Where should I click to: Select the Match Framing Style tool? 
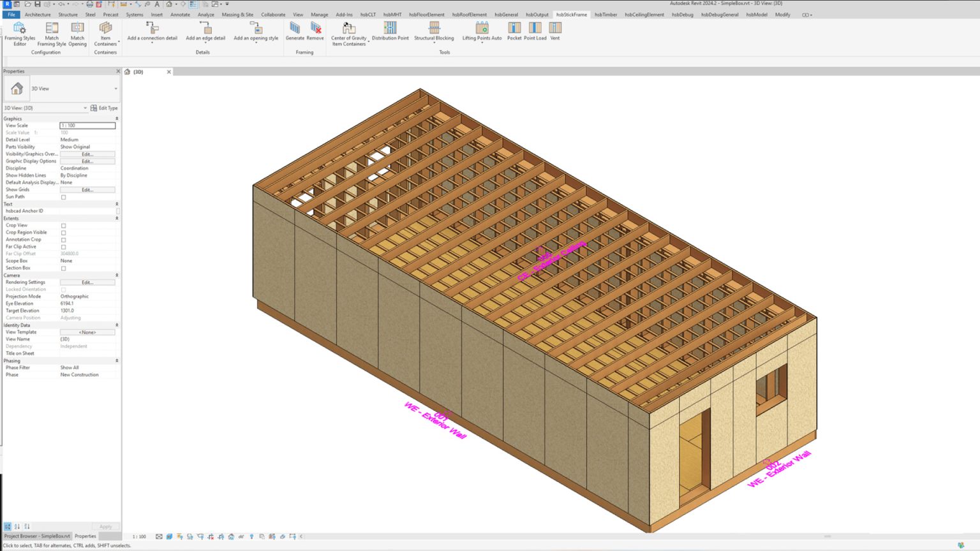(x=52, y=32)
